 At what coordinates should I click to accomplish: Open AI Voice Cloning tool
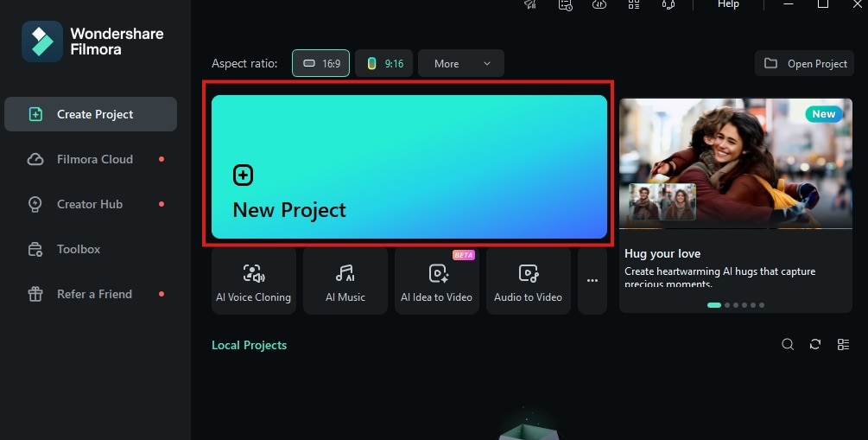click(254, 281)
